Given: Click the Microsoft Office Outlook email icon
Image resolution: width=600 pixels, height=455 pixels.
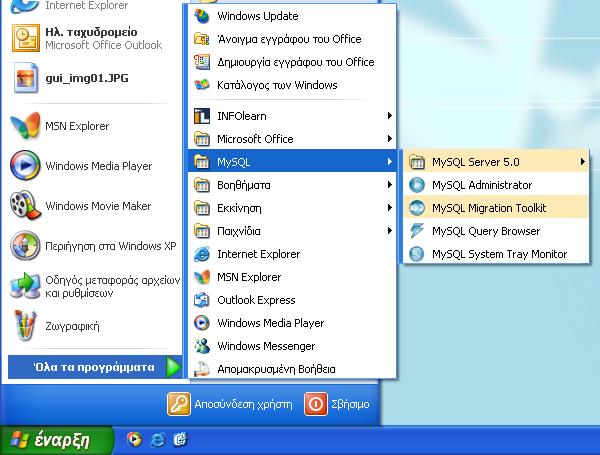Looking at the screenshot, I should click(26, 38).
